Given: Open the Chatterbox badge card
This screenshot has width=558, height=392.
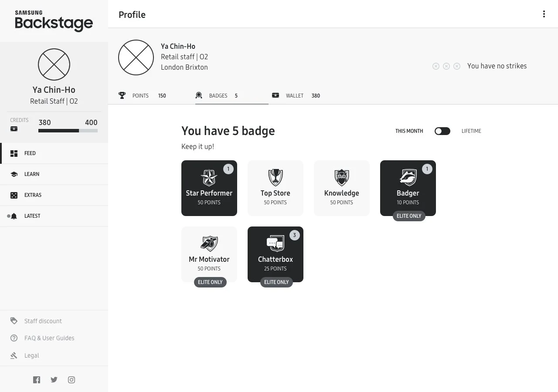Looking at the screenshot, I should (276, 254).
